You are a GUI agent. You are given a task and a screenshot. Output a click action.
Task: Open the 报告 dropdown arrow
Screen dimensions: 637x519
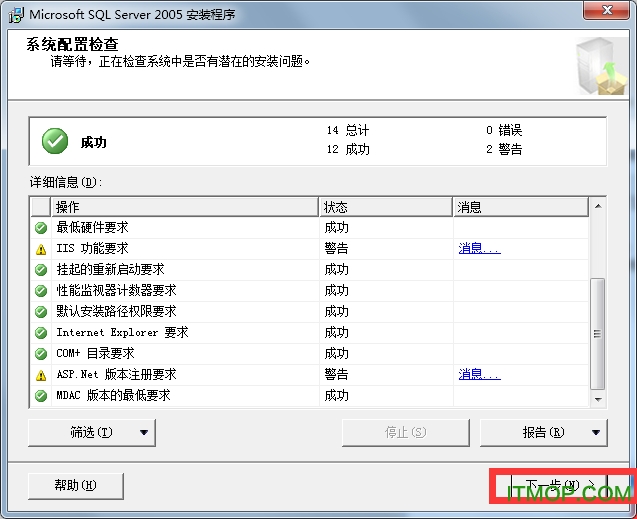pos(597,433)
